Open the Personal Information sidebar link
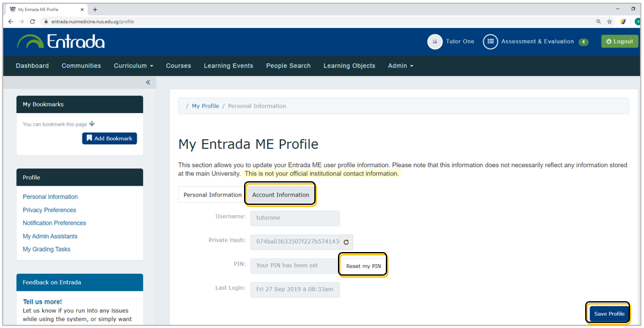Image resolution: width=644 pixels, height=328 pixels. pyautogui.click(x=50, y=197)
